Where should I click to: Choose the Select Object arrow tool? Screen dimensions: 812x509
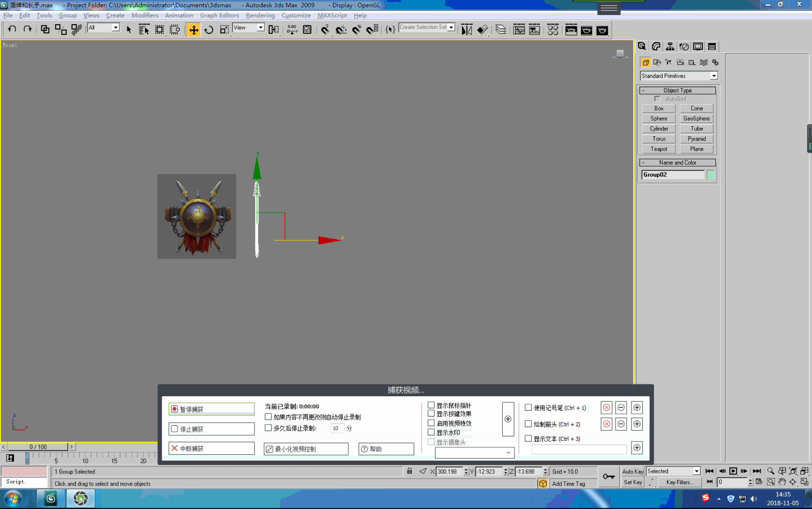[129, 30]
